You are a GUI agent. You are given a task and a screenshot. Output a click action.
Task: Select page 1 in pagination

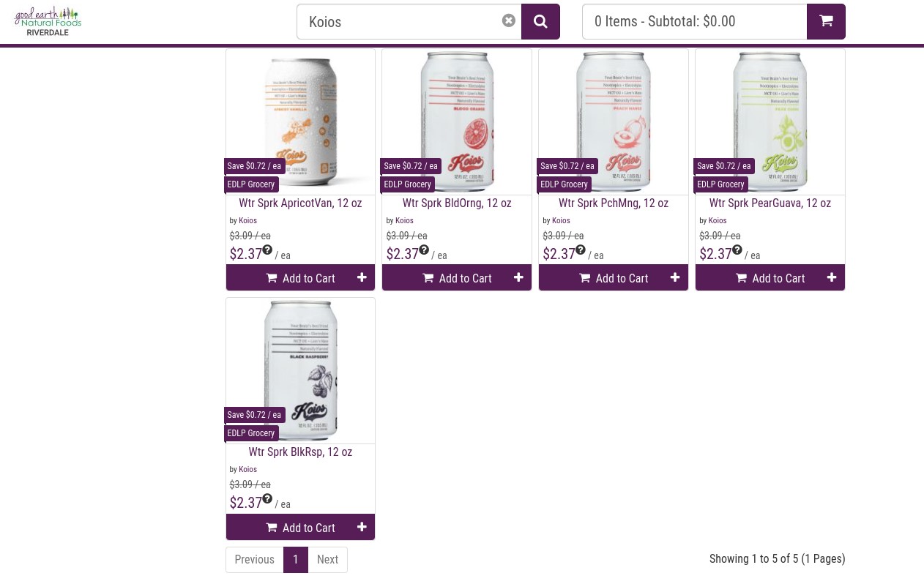tap(295, 559)
